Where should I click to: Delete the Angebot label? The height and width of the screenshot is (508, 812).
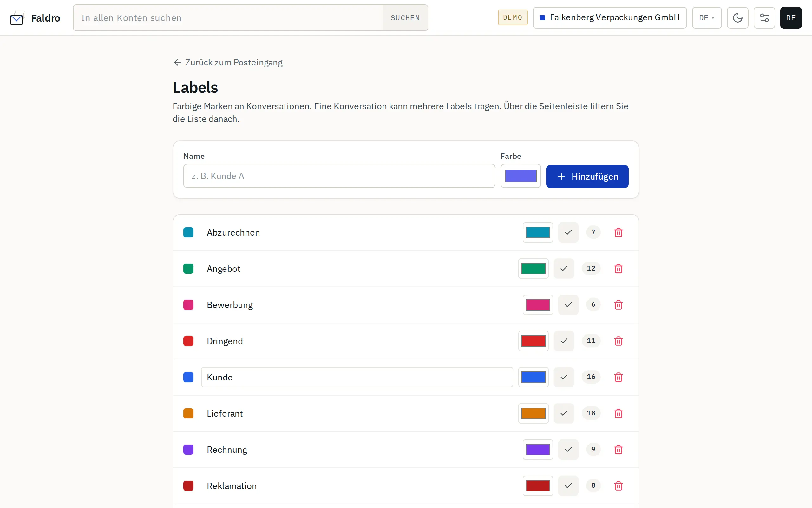618,269
